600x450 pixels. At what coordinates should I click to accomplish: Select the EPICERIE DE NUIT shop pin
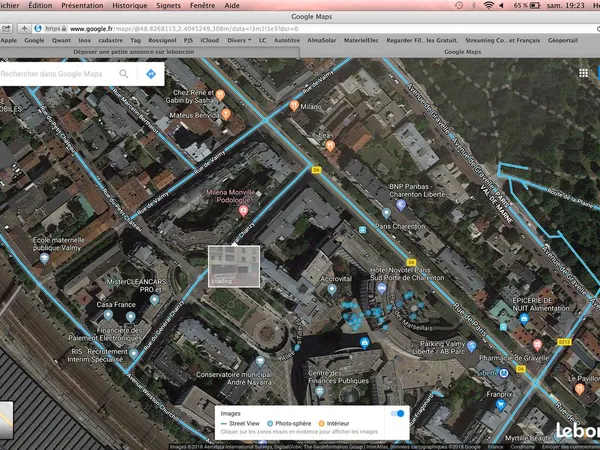tap(524, 318)
